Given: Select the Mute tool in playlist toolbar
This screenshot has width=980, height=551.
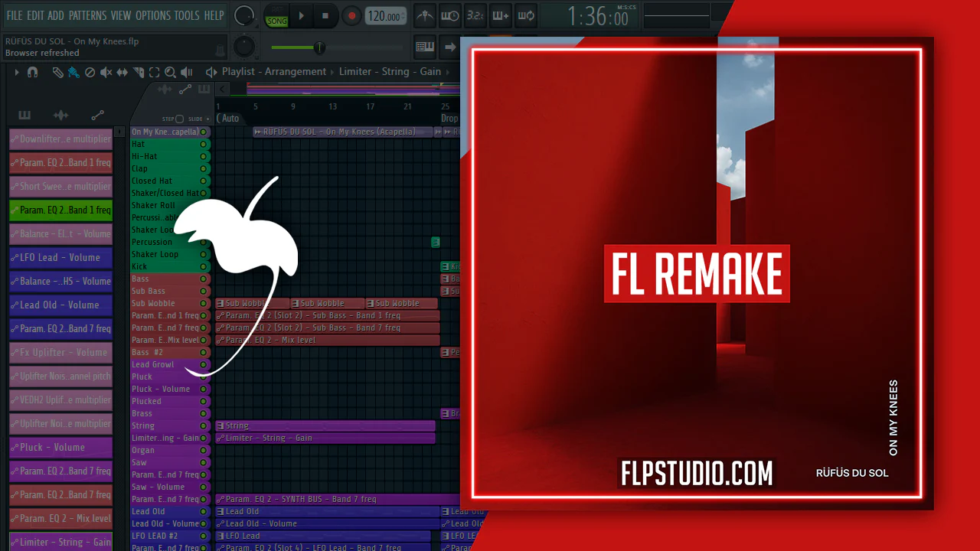Looking at the screenshot, I should 106,72.
